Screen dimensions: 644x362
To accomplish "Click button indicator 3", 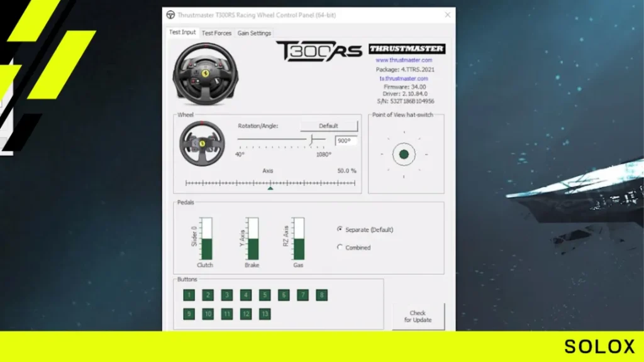I will click(226, 295).
